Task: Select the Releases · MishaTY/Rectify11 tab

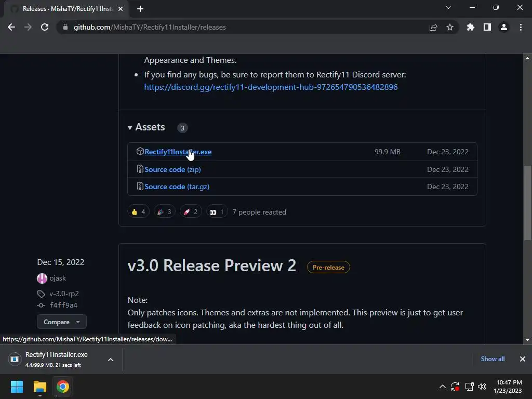Action: [x=66, y=9]
